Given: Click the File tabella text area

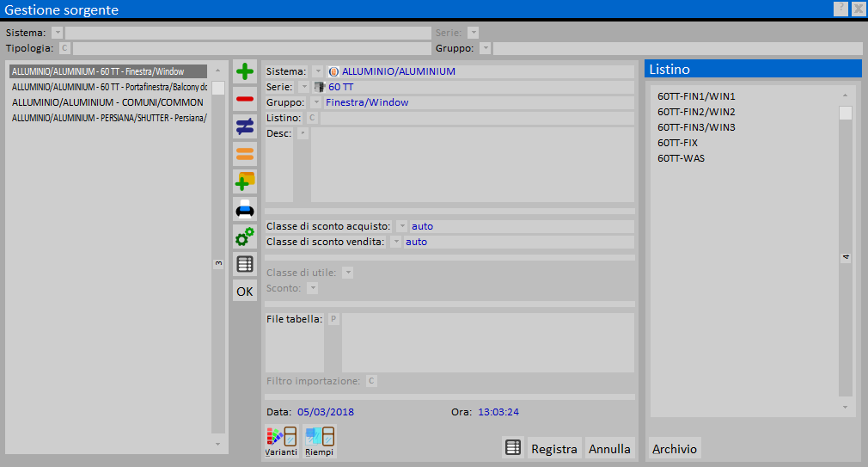Looking at the screenshot, I should pyautogui.click(x=487, y=342).
